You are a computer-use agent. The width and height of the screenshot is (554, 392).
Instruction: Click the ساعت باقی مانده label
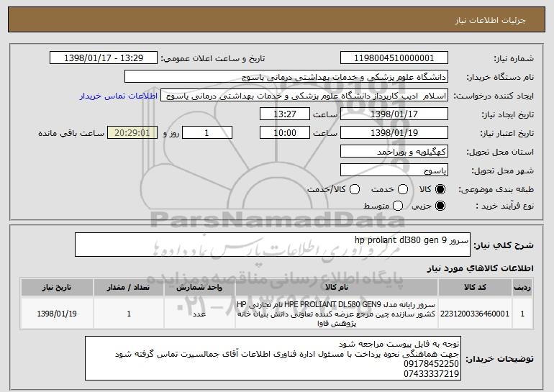coord(71,133)
